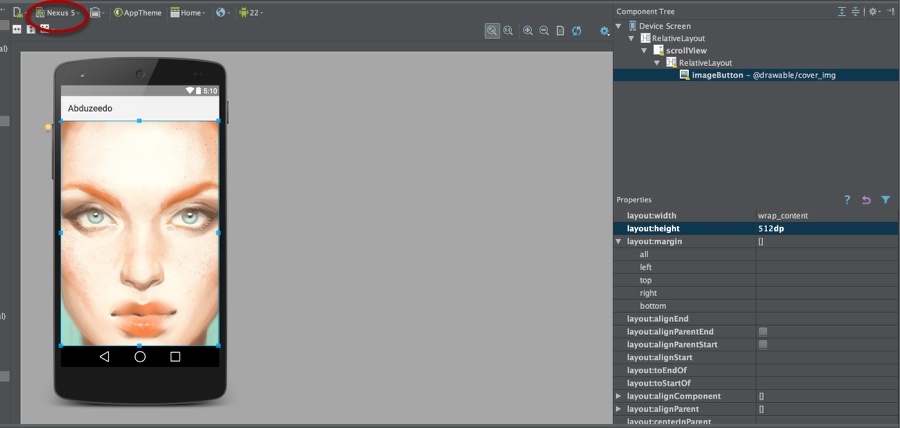Collapse all nodes in Component Tree
The height and width of the screenshot is (428, 900).
855,11
